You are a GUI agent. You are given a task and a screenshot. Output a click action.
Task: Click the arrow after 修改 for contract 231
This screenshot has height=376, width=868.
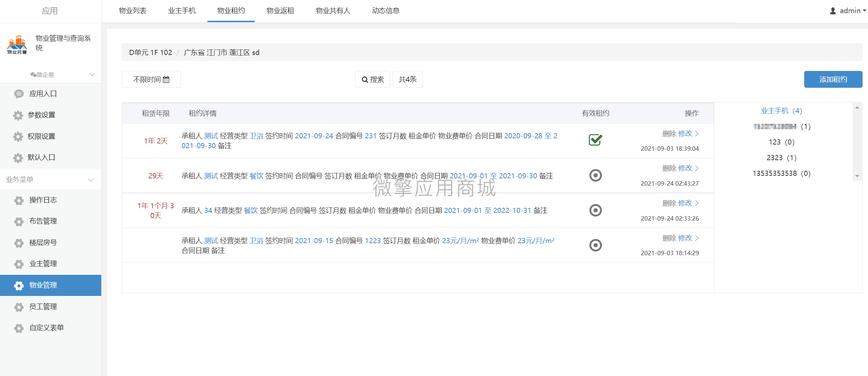click(697, 134)
